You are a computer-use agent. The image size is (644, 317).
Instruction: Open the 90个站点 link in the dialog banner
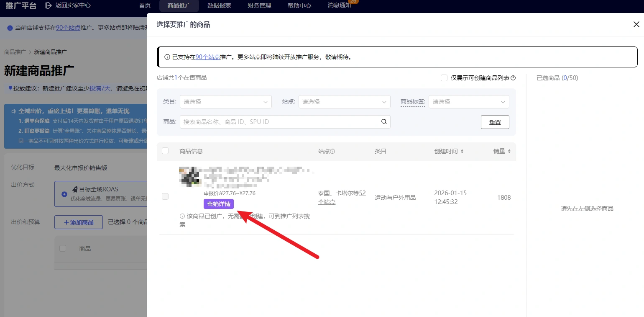[208, 57]
